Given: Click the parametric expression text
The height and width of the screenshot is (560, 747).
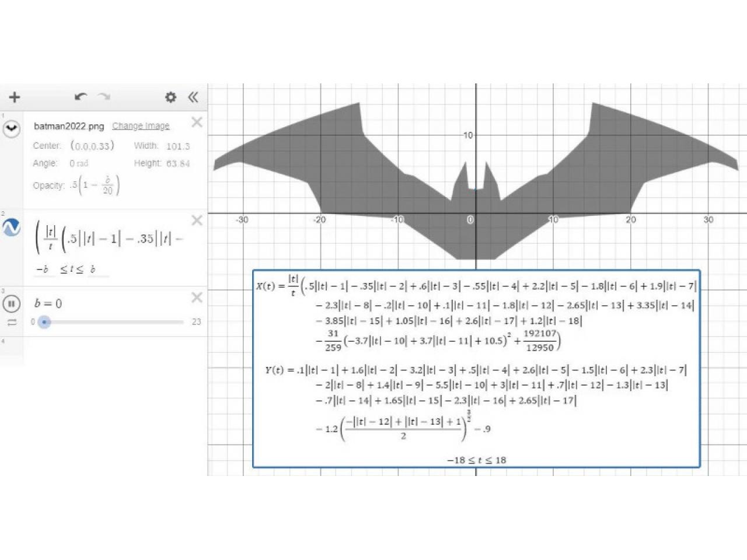Looking at the screenshot, I should [x=110, y=238].
